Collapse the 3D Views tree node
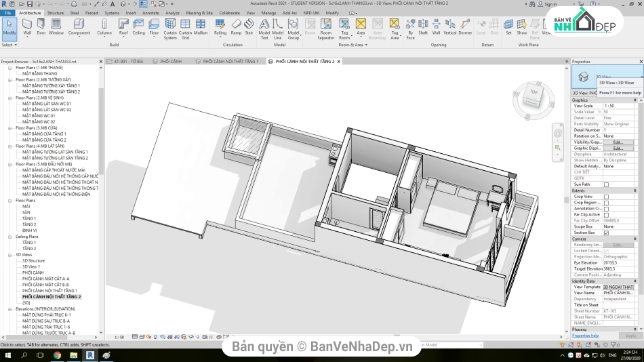Screen dimensions: 644x362 tap(10, 255)
